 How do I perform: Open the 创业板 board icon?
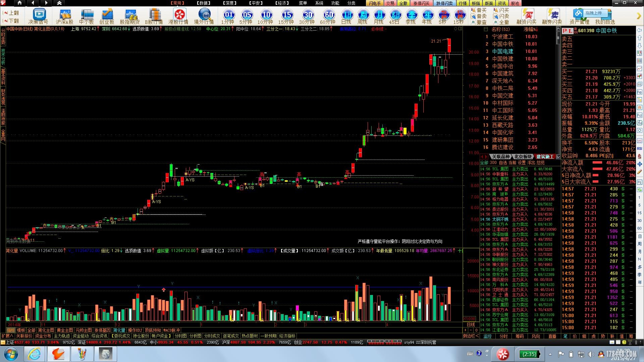pos(107,16)
